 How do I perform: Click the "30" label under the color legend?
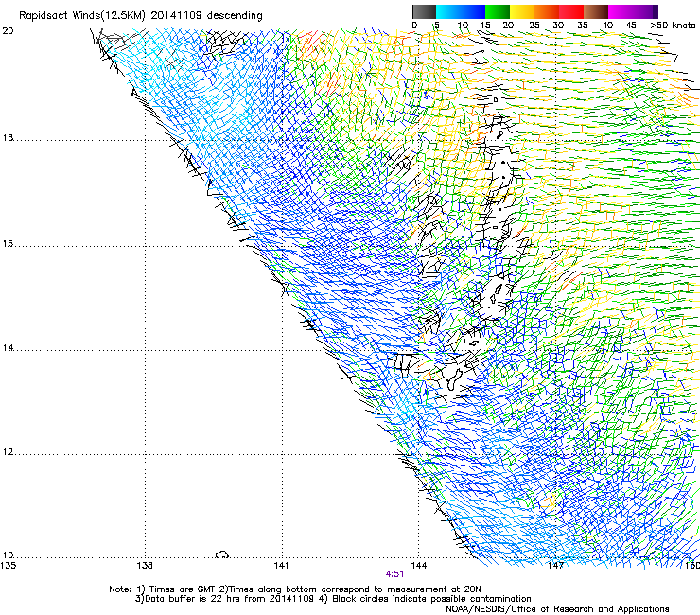[558, 26]
